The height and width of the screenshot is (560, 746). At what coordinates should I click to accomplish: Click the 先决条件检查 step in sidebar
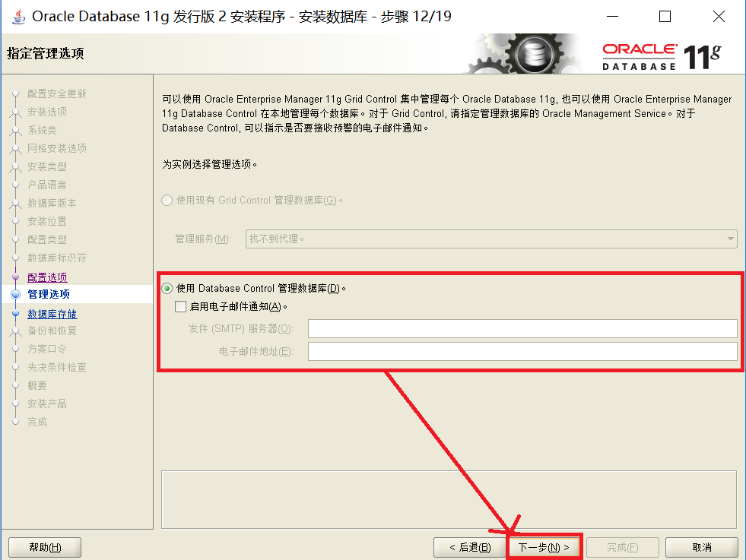tap(56, 367)
